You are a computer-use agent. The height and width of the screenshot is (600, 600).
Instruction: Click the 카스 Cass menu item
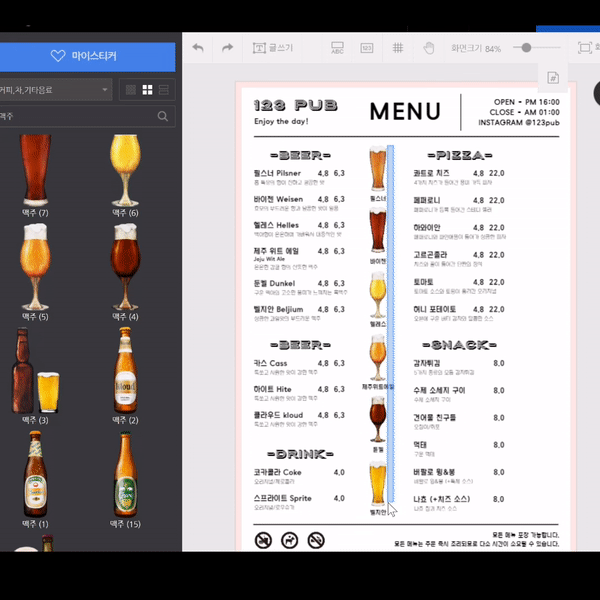pyautogui.click(x=271, y=364)
